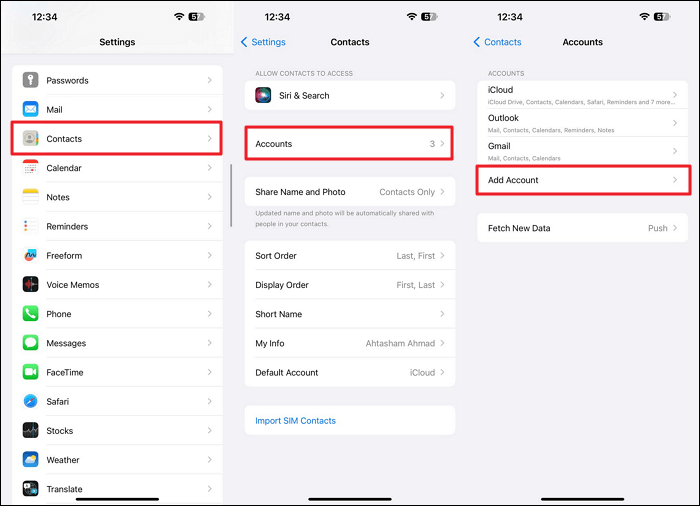
Task: Open Default Account iCloud selector
Action: pyautogui.click(x=350, y=372)
